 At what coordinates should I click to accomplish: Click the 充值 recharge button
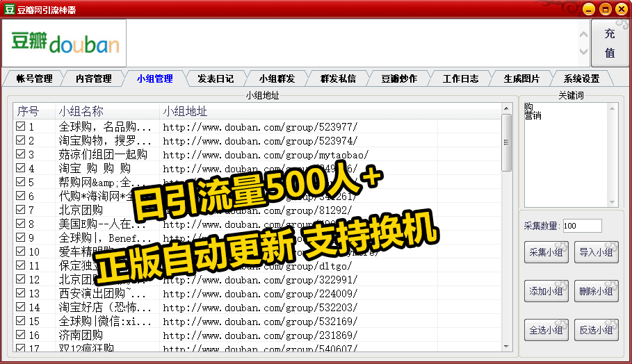(x=610, y=43)
